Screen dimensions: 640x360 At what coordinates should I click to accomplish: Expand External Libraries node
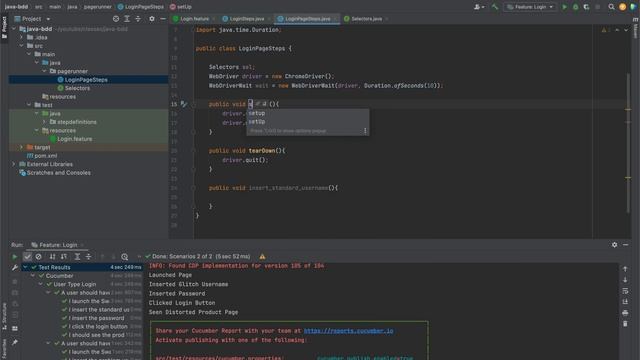(x=14, y=164)
